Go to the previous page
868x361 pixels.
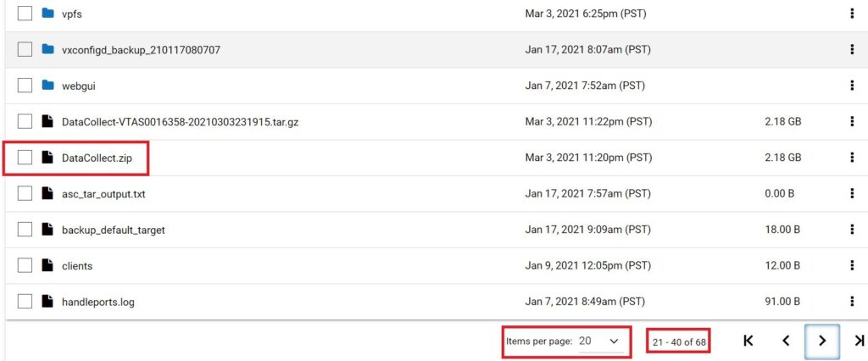[786, 341]
